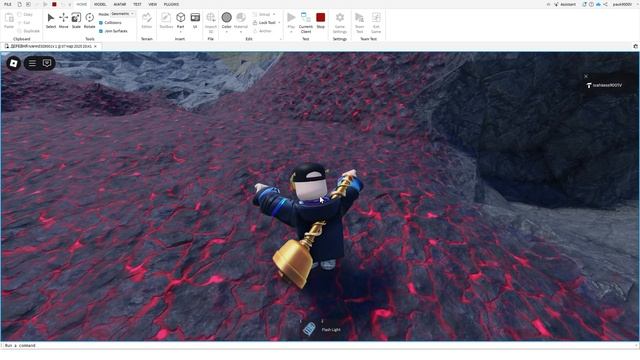The image size is (640, 360).
Task: Click the viewport settings icon at right
Action: (x=636, y=46)
